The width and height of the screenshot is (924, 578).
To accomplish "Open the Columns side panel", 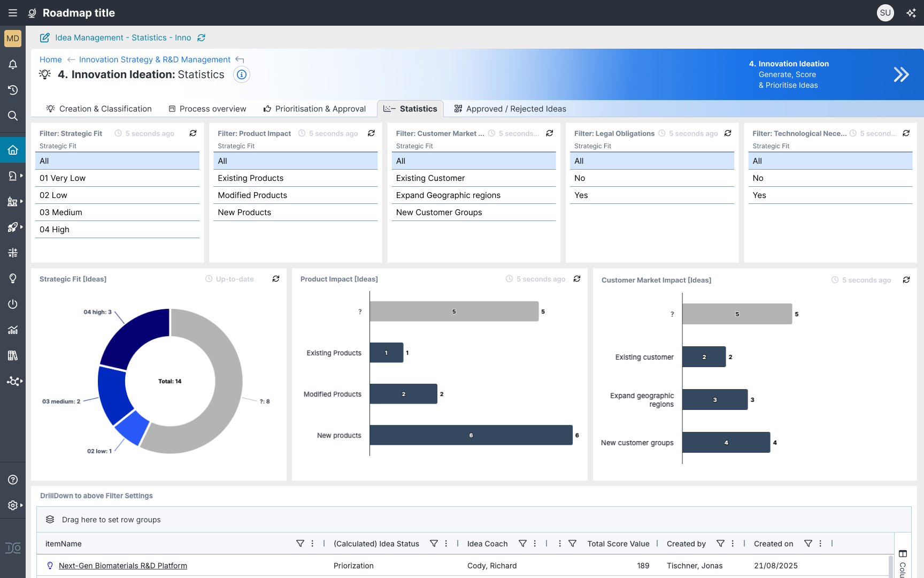I will (x=903, y=564).
